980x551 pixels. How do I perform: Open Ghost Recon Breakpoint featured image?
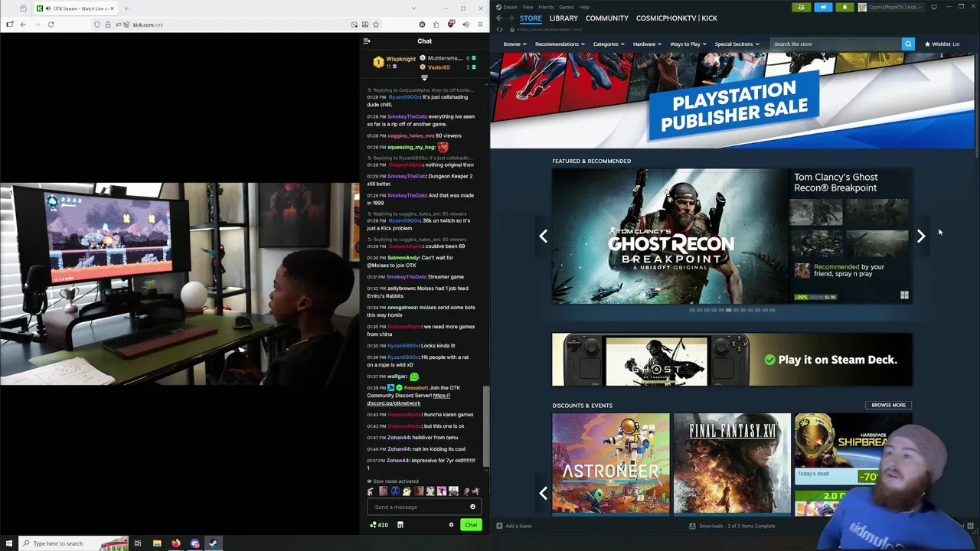point(671,236)
